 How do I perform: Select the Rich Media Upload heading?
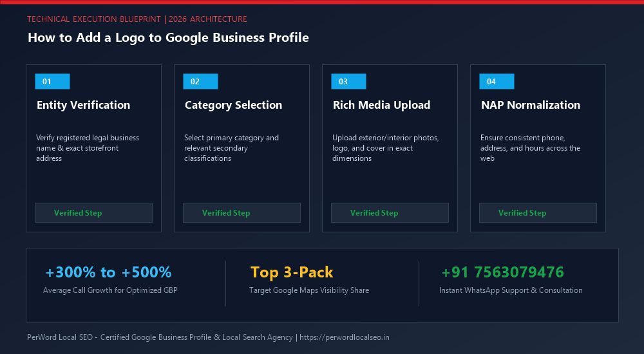point(381,105)
